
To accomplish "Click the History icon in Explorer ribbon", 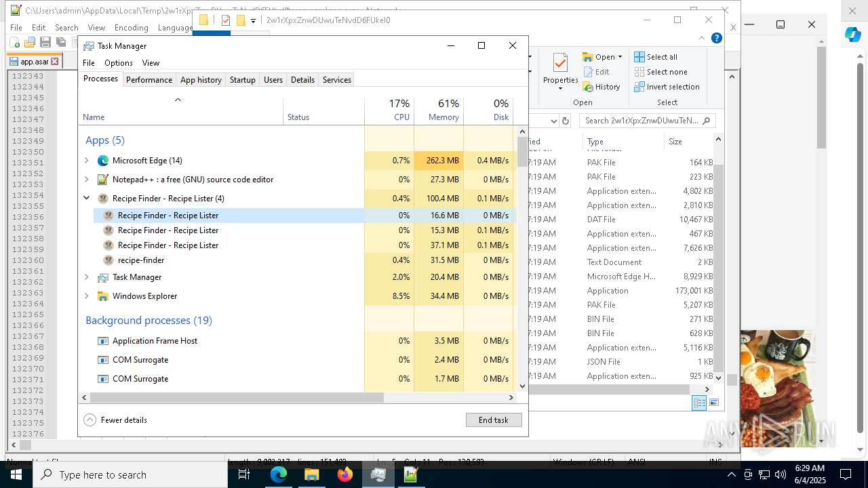I will coord(588,87).
